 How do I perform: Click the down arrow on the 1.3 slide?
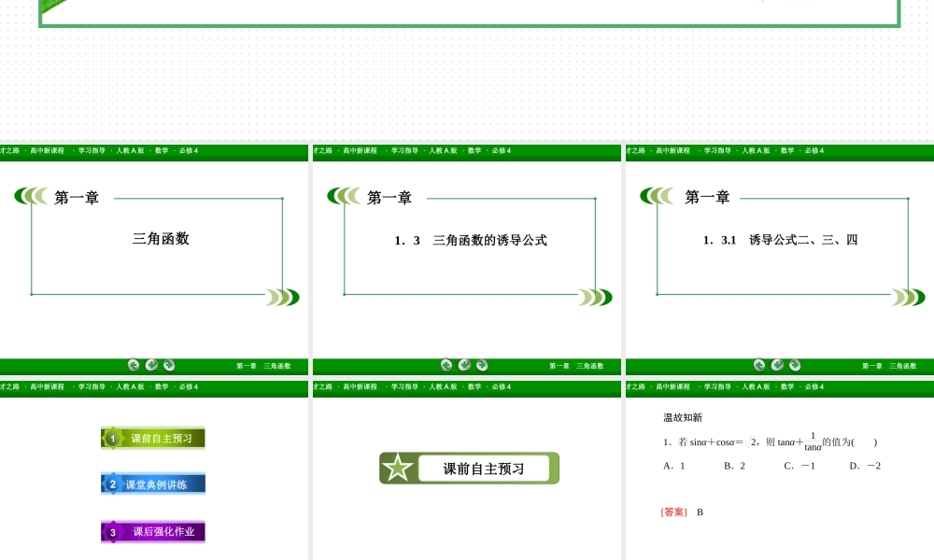coord(464,365)
